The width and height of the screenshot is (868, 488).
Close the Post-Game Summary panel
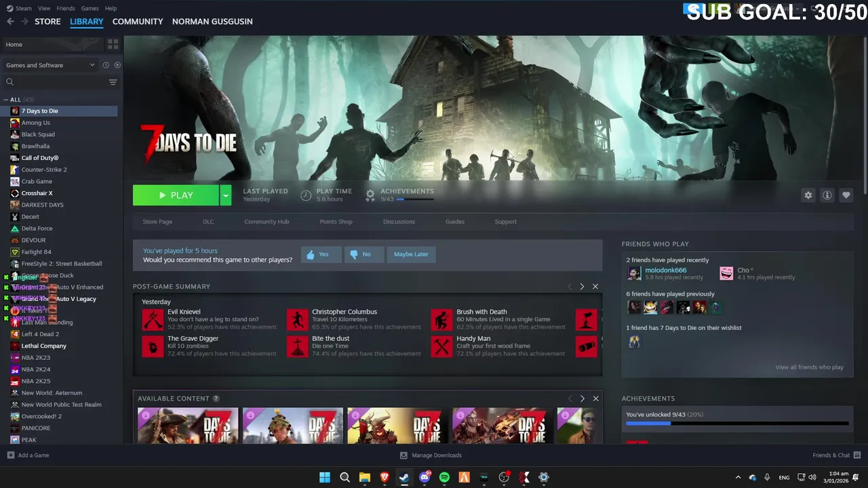tap(595, 287)
